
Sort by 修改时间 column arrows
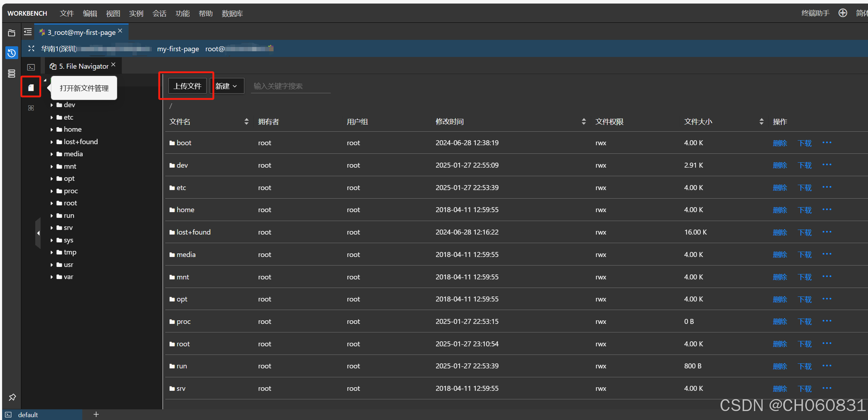click(x=583, y=122)
